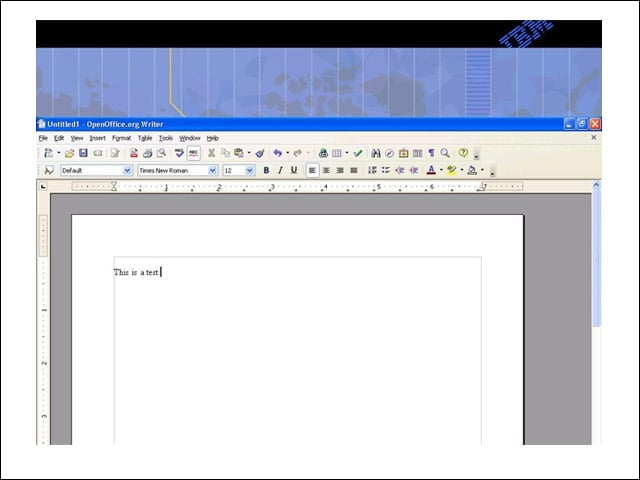Click the Edit File icon

click(x=115, y=153)
